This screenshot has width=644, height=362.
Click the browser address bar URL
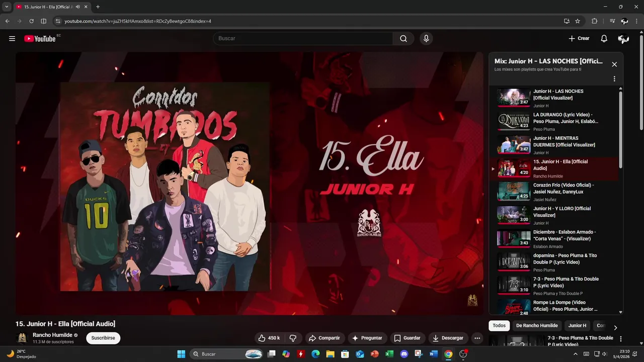(x=138, y=21)
